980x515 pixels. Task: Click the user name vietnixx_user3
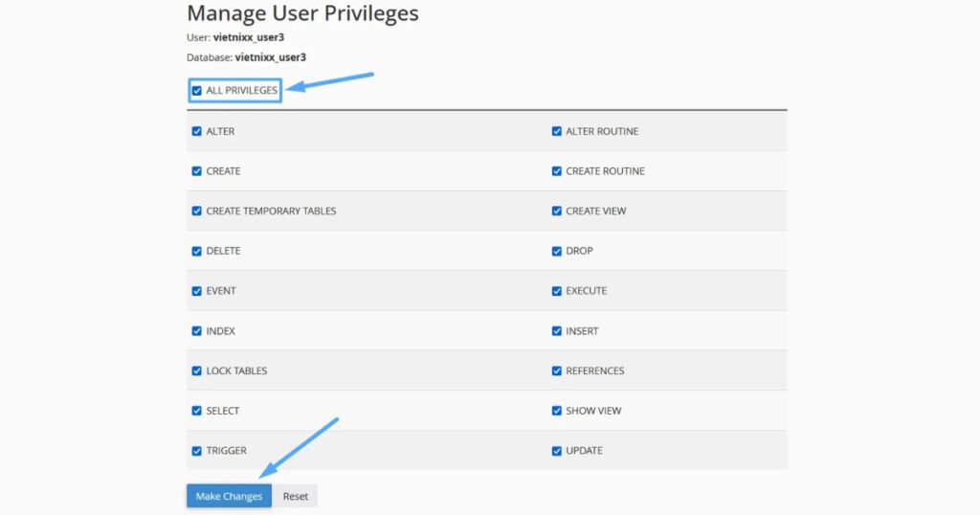(249, 37)
